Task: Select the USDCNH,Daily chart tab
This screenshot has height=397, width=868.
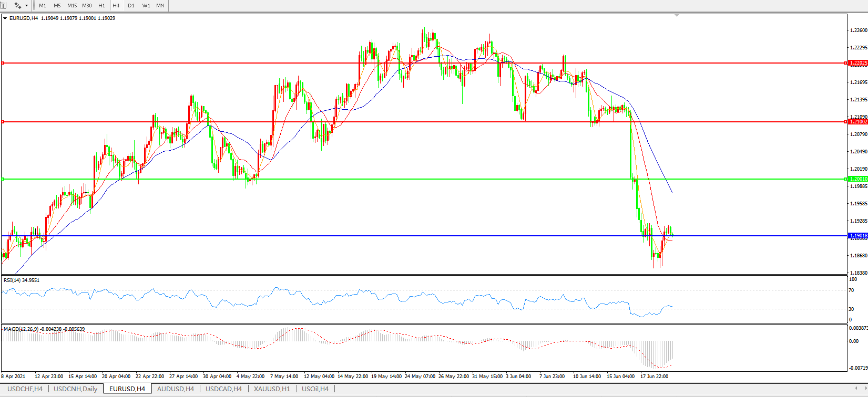Action: (x=75, y=389)
